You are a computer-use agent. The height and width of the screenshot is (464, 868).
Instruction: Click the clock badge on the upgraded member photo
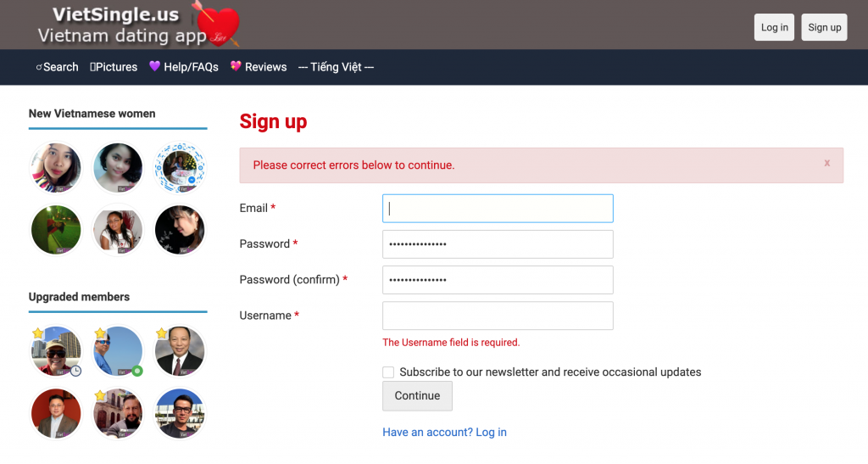(75, 371)
